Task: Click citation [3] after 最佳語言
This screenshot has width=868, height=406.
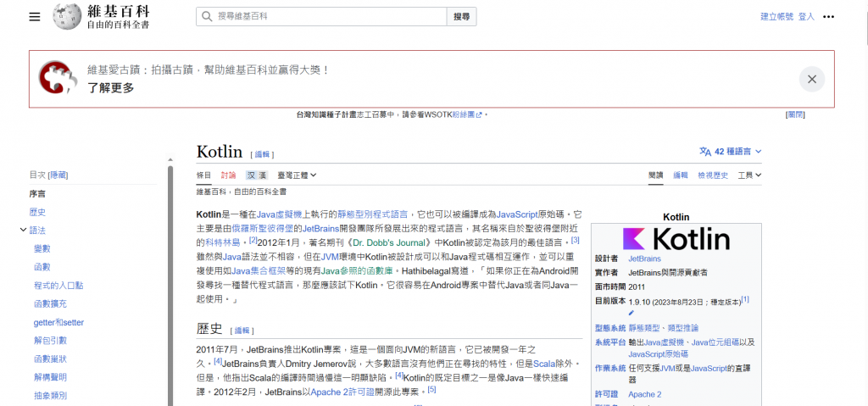Action: 576,240
